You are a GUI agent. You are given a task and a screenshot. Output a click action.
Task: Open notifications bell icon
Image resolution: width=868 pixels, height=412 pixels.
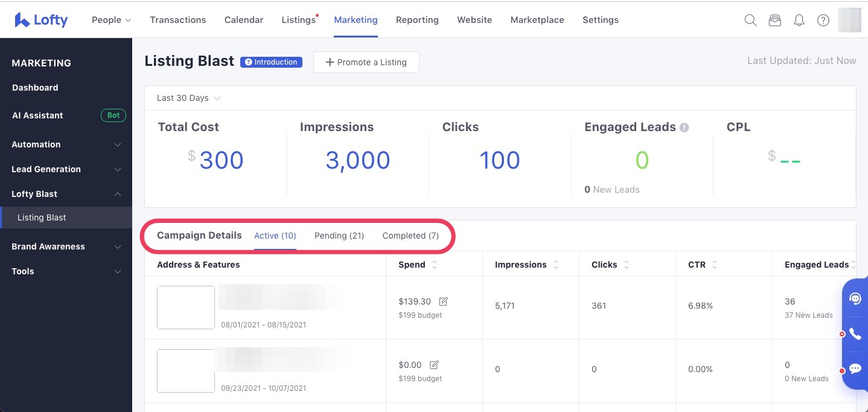tap(799, 20)
